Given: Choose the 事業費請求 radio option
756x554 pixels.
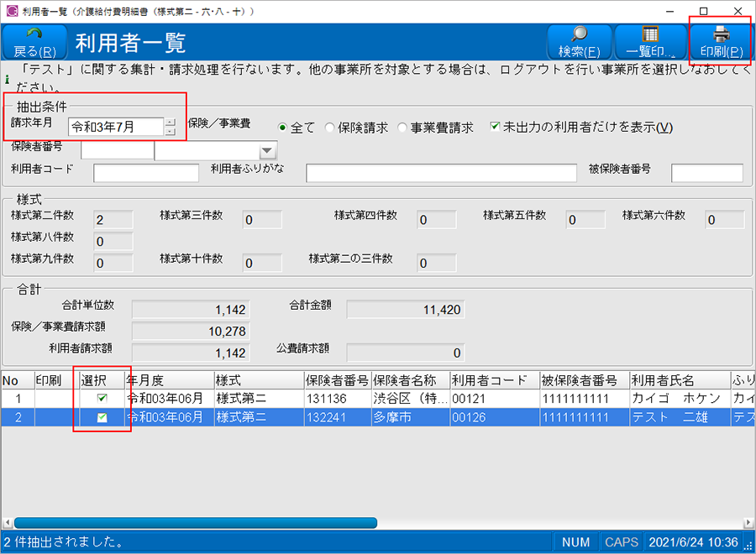Looking at the screenshot, I should click(403, 128).
